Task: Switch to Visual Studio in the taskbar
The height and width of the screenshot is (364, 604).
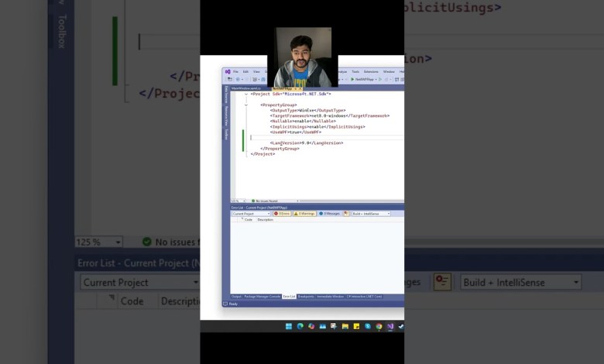Action: coord(390,326)
